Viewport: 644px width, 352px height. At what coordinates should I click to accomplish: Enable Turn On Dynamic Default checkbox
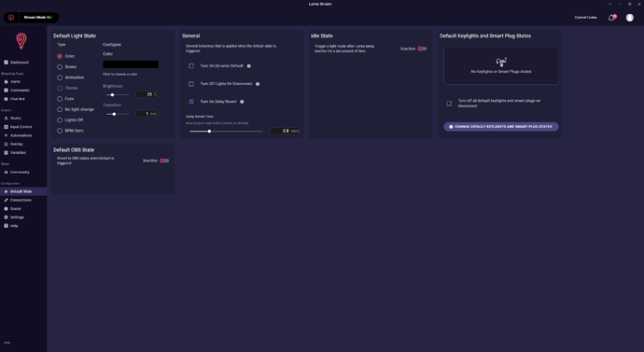[191, 66]
